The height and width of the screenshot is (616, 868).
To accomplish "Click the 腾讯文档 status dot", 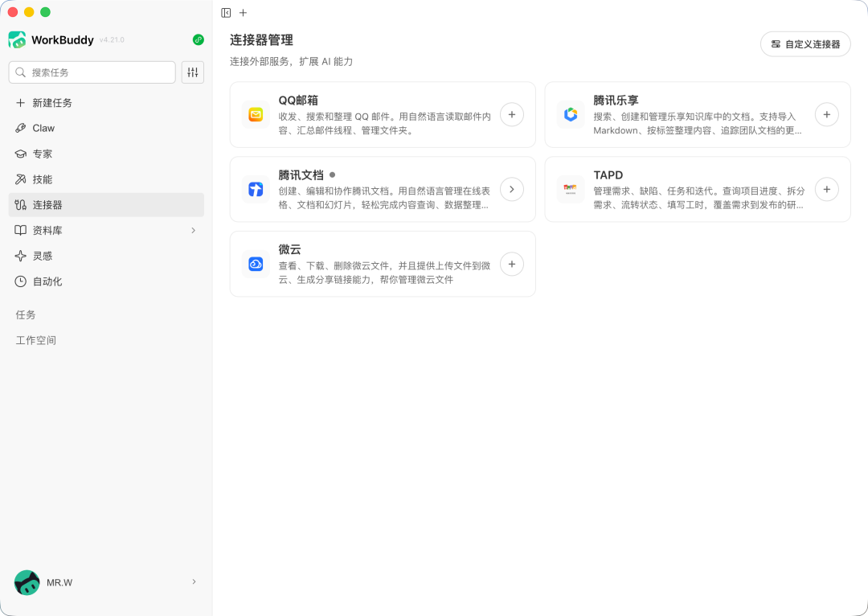I will [x=332, y=175].
